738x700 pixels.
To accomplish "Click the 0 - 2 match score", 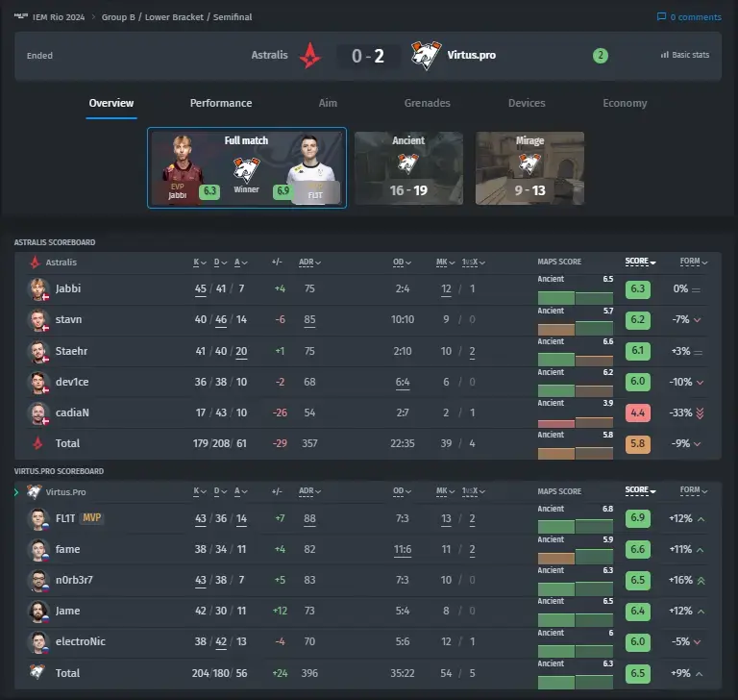I will (x=368, y=56).
